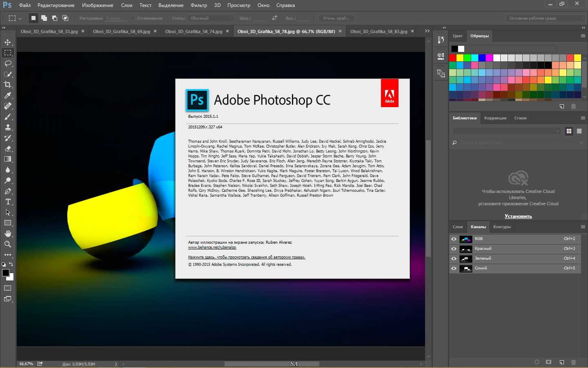Select the Lasso tool
The width and height of the screenshot is (588, 368).
(x=8, y=63)
